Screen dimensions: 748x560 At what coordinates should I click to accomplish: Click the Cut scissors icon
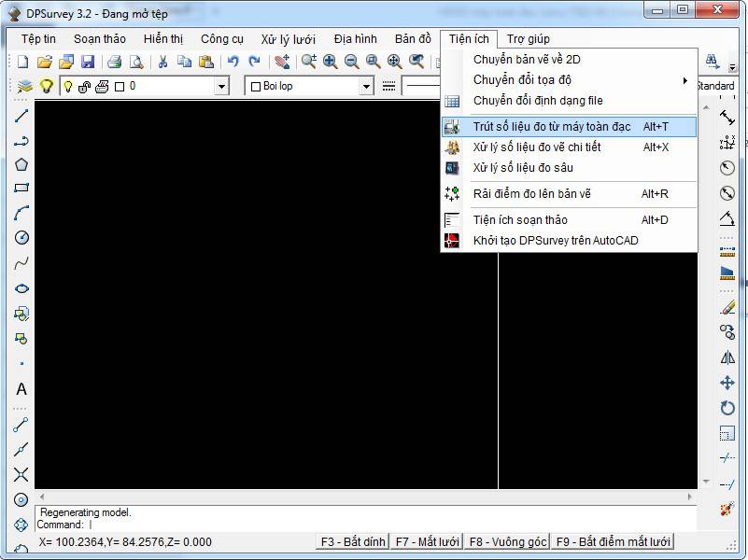click(x=162, y=62)
